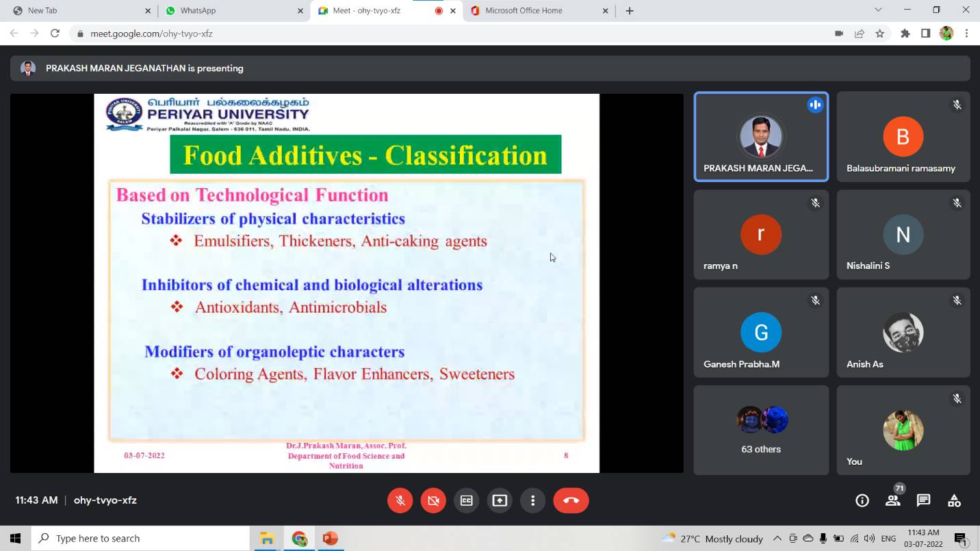Reload the Meet page
The image size is (980, 551).
click(55, 34)
